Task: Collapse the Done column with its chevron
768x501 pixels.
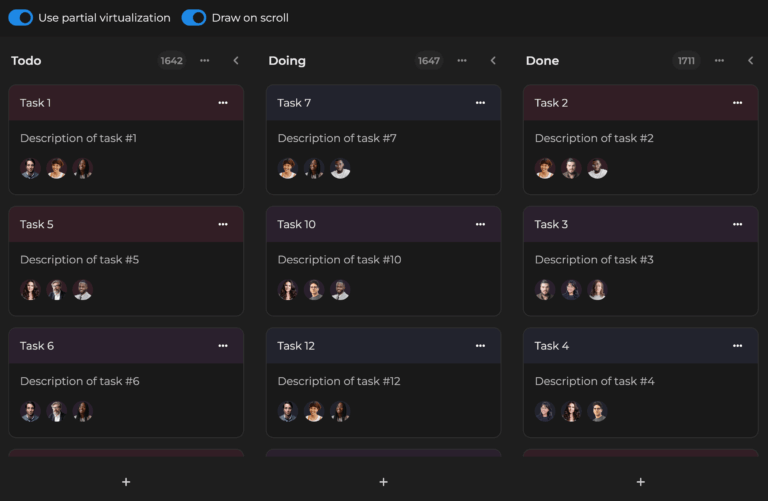Action: pyautogui.click(x=750, y=61)
